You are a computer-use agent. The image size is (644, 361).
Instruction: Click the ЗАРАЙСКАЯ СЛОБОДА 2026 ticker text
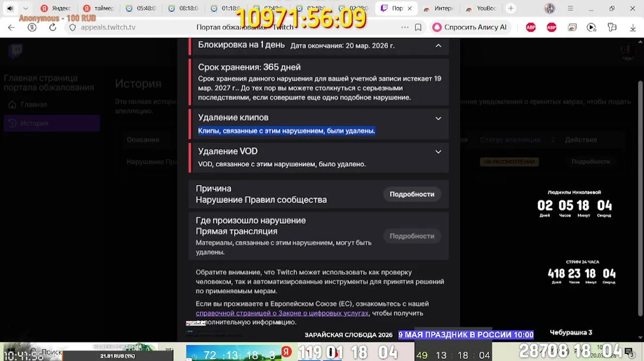pos(349,335)
